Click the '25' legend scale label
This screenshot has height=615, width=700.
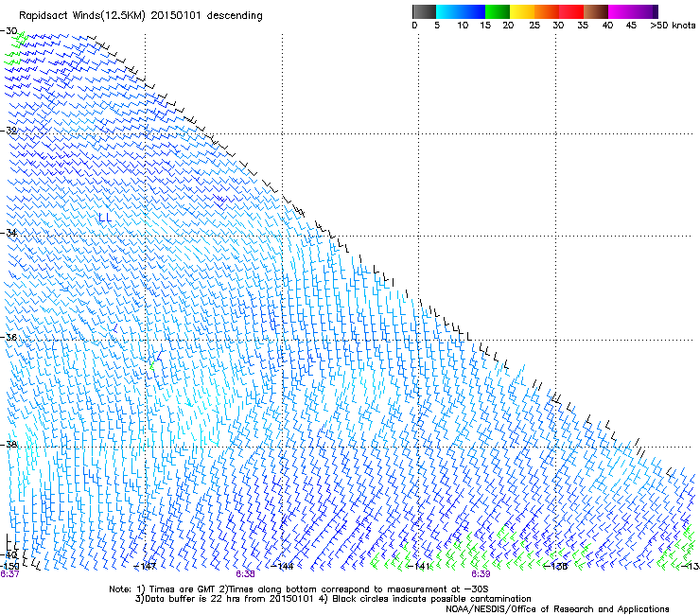coord(534,26)
